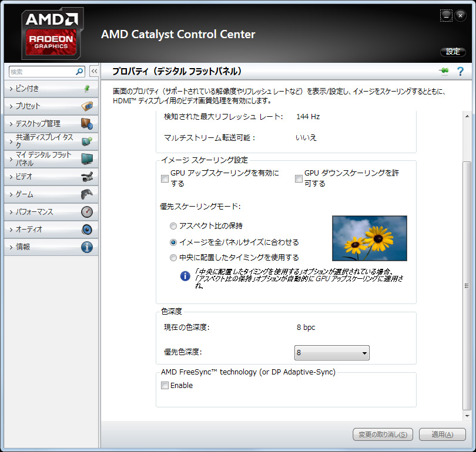Select アスペクト比の保持 radio option
This screenshot has width=476, height=452.
tap(173, 226)
